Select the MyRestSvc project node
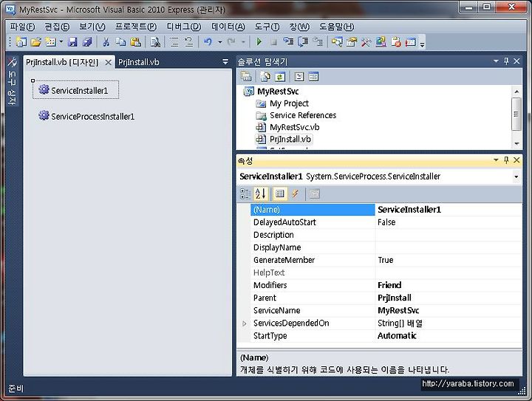Image resolution: width=532 pixels, height=401 pixels. [278, 92]
